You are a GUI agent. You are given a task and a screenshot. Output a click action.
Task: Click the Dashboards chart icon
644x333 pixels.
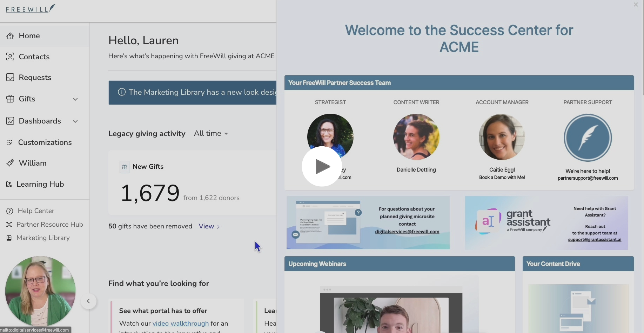tap(10, 121)
